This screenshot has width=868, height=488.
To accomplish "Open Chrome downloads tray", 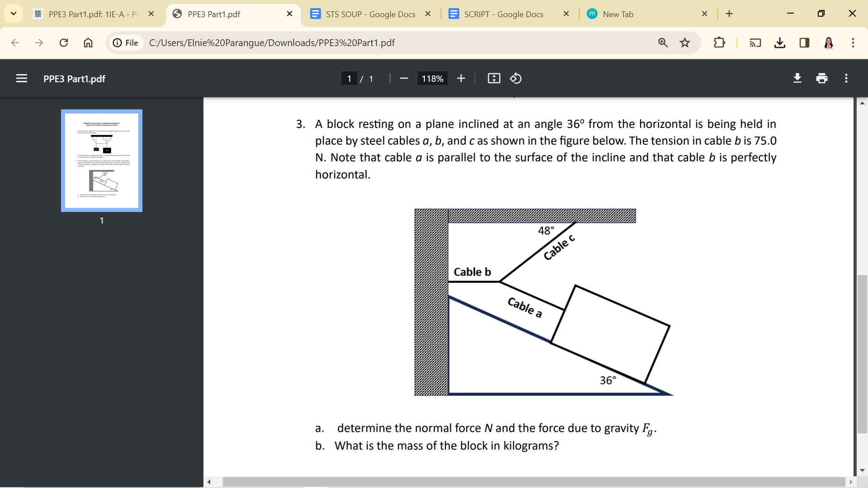I will pos(780,42).
